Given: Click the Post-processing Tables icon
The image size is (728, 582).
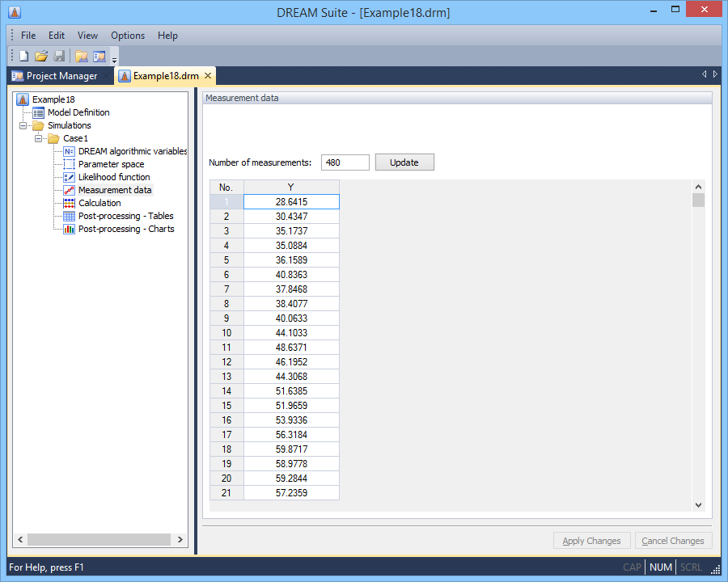Looking at the screenshot, I should (x=70, y=216).
